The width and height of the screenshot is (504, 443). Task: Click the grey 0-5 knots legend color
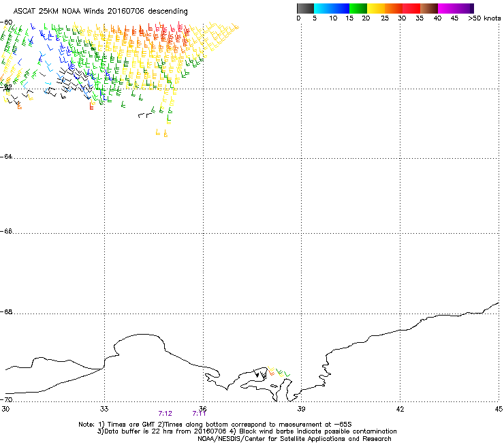(x=305, y=8)
